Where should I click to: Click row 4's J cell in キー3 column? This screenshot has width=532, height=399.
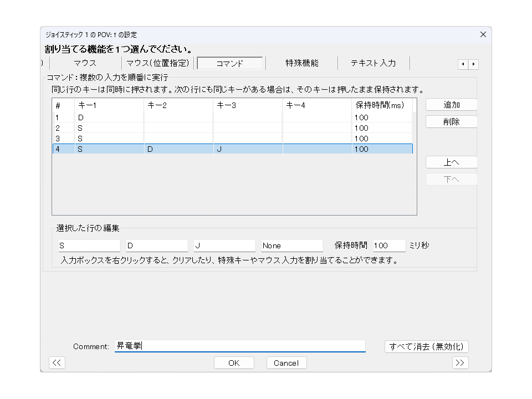(x=248, y=149)
